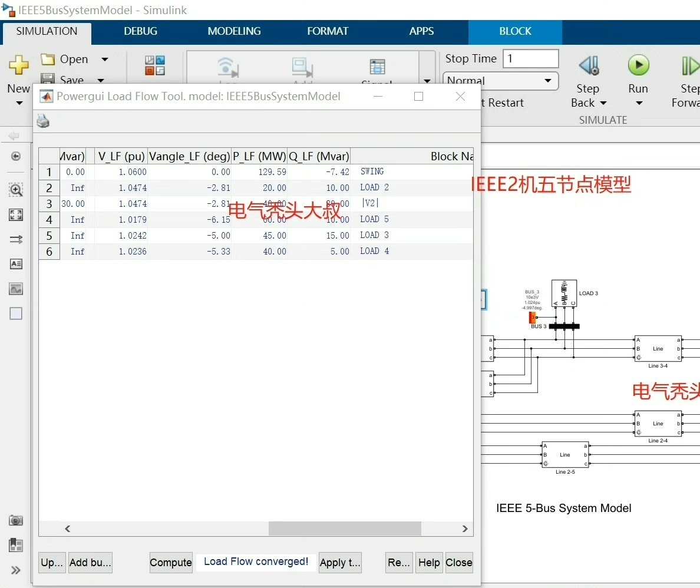Open the model folder icon
Viewport: 700px width, 588px height.
[48, 59]
